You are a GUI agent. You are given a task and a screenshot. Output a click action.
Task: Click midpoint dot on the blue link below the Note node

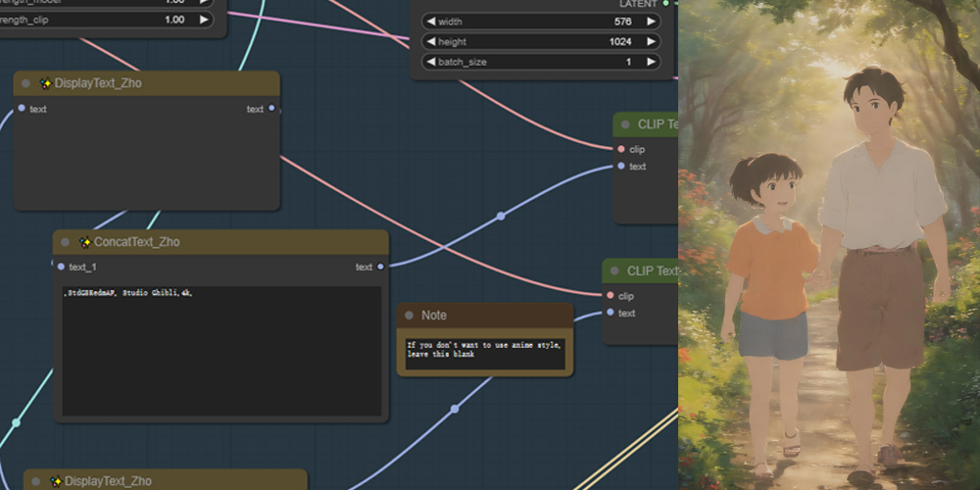(455, 410)
